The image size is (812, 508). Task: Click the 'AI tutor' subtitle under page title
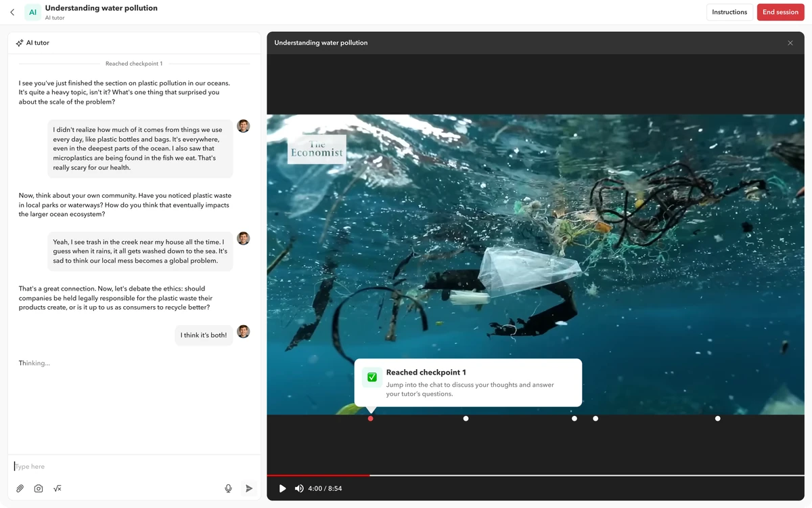point(55,18)
